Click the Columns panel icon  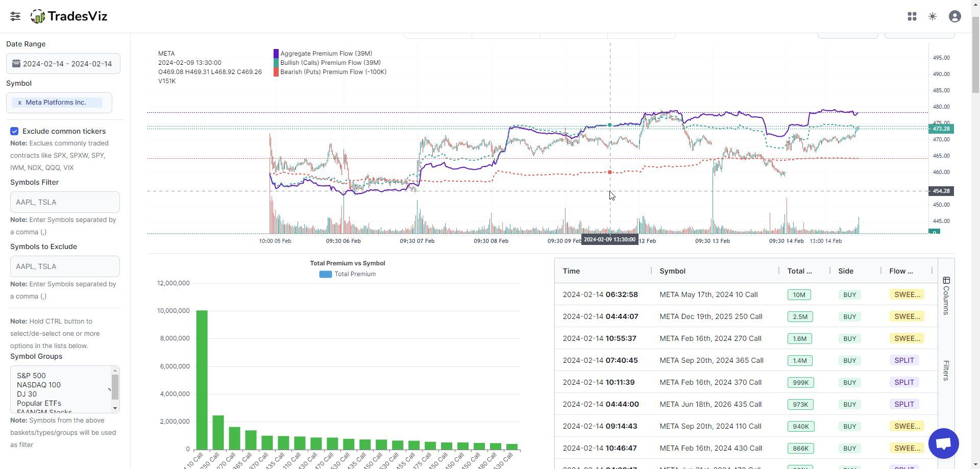click(946, 280)
